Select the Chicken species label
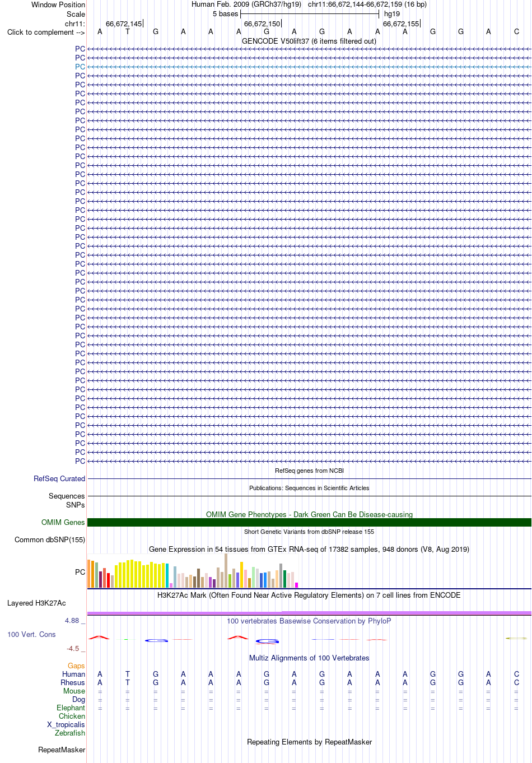Viewport: 532px width, 763px height. [72, 716]
